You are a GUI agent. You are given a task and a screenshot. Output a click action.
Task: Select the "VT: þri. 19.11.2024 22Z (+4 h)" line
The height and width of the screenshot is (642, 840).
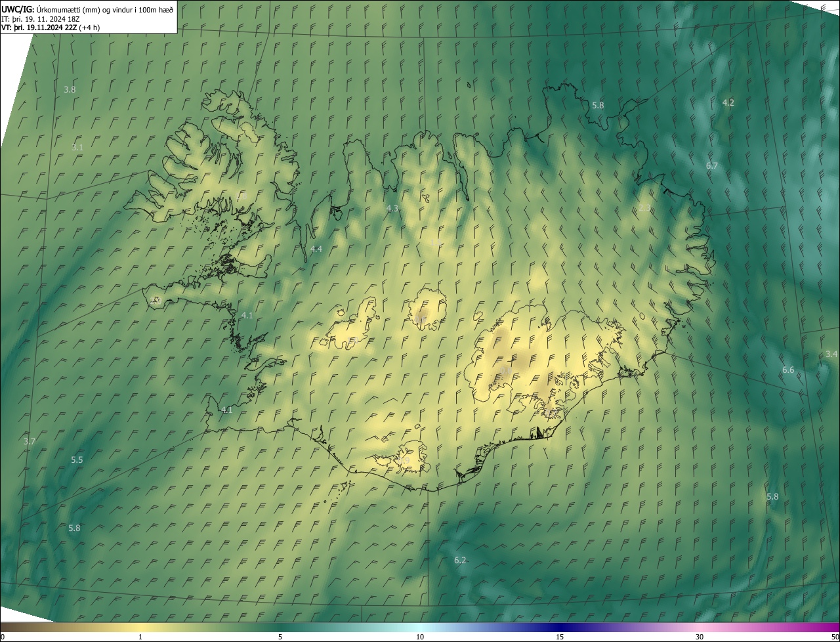pyautogui.click(x=51, y=28)
